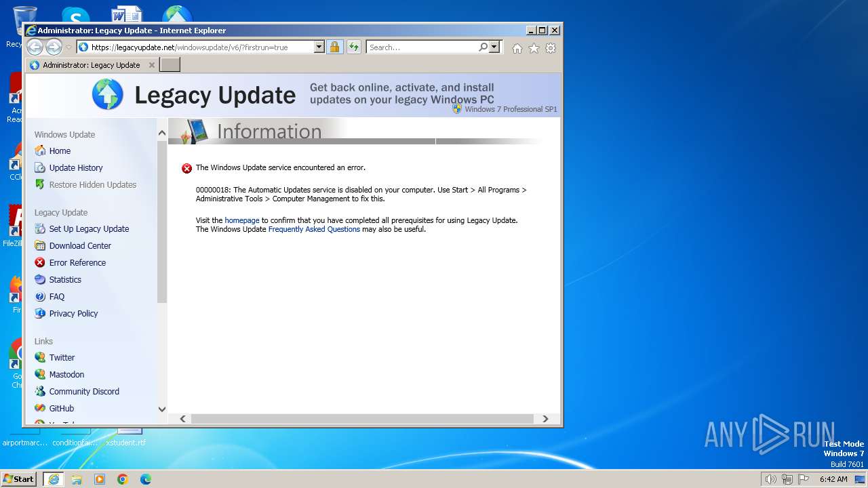Click the Set Up Legacy Update icon
Screen dimensions: 868x488
point(40,228)
